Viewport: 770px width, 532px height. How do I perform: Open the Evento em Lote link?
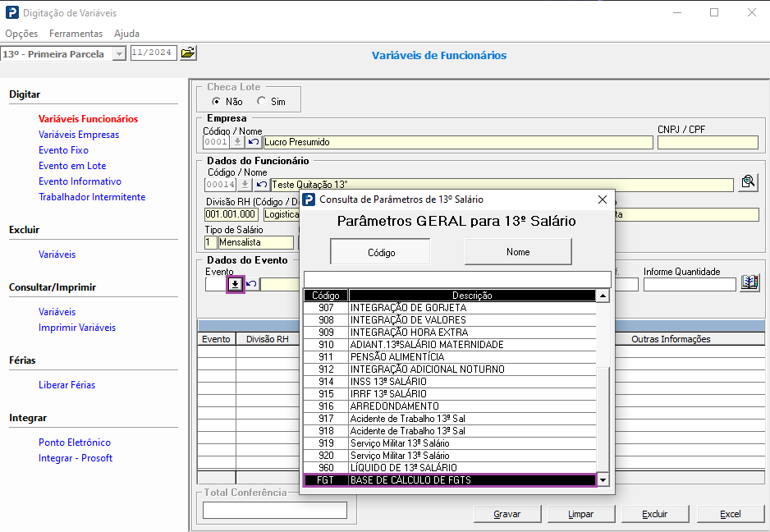coord(72,166)
